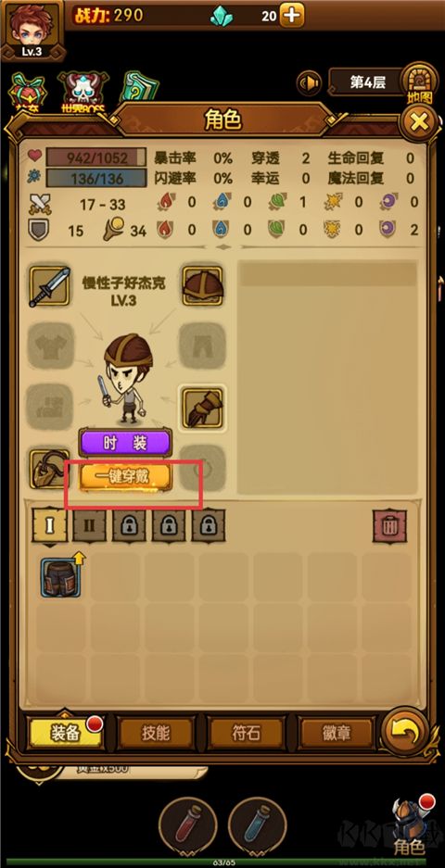Click the purple 时装 costume button

pos(124,443)
